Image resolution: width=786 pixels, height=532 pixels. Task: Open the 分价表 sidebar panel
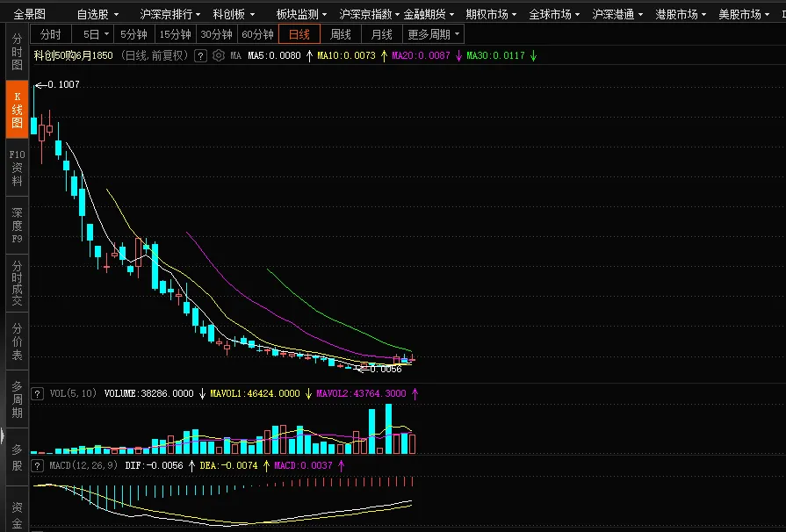point(17,341)
